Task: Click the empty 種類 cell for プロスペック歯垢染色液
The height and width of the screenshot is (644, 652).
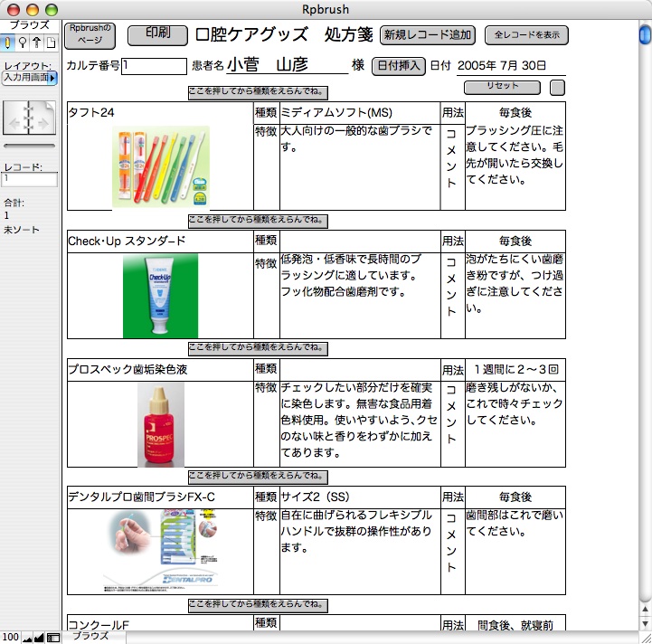Action: pos(360,369)
